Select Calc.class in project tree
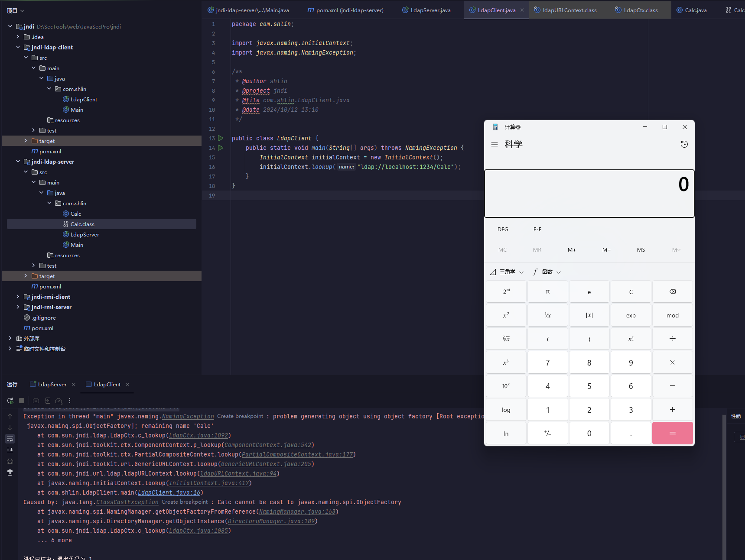 click(x=82, y=224)
